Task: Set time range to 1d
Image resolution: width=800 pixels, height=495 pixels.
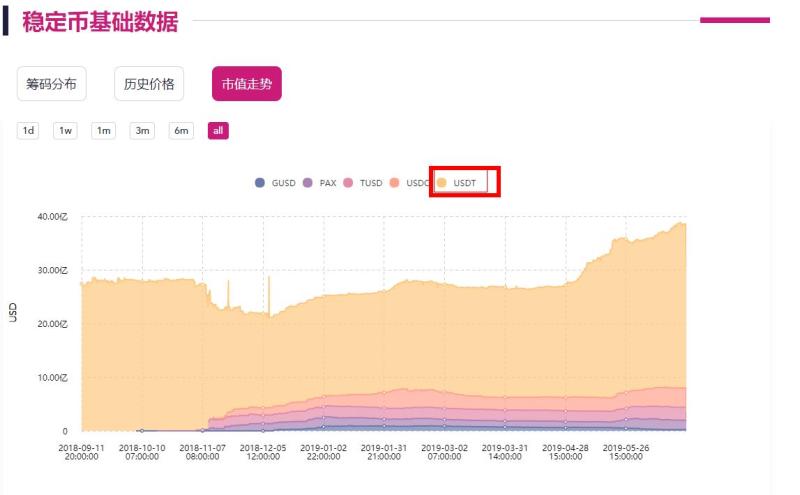Action: point(28,131)
